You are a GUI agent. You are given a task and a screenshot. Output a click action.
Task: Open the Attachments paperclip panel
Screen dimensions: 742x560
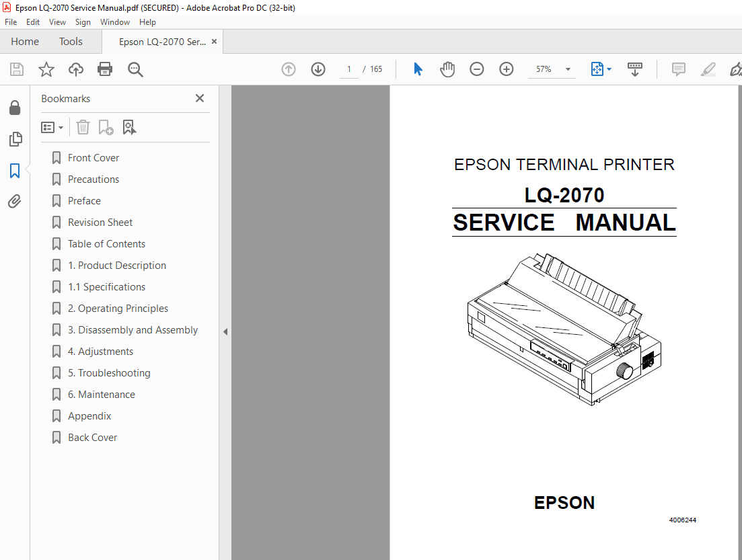click(x=15, y=201)
